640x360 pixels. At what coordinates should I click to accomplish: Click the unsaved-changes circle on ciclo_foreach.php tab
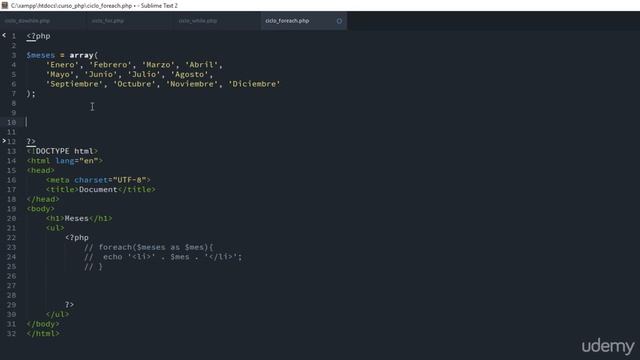click(x=339, y=21)
